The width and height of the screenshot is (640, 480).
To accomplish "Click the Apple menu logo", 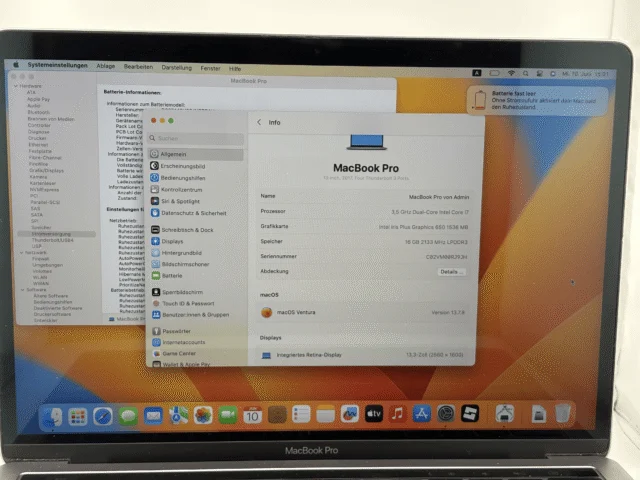I will tap(16, 64).
